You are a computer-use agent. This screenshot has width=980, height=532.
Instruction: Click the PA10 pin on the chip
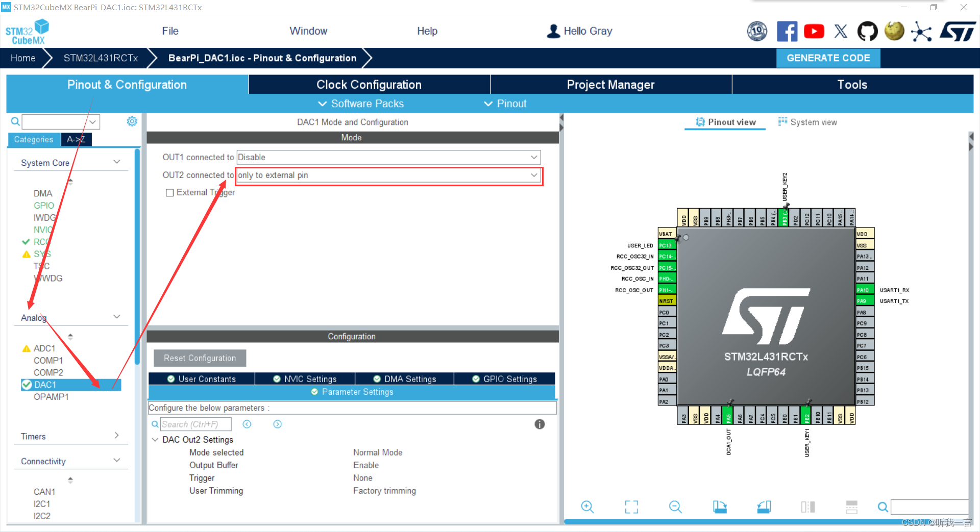coord(865,290)
